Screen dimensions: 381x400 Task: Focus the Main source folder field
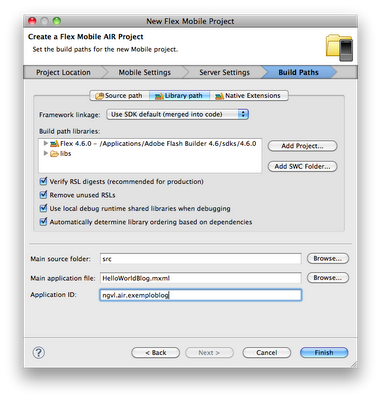pos(201,259)
